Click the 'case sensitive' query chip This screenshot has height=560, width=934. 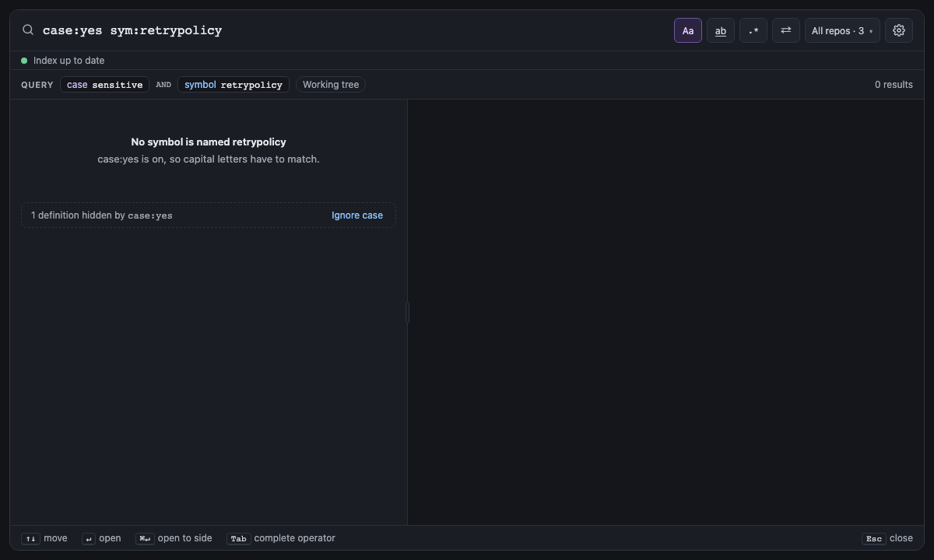tap(104, 85)
